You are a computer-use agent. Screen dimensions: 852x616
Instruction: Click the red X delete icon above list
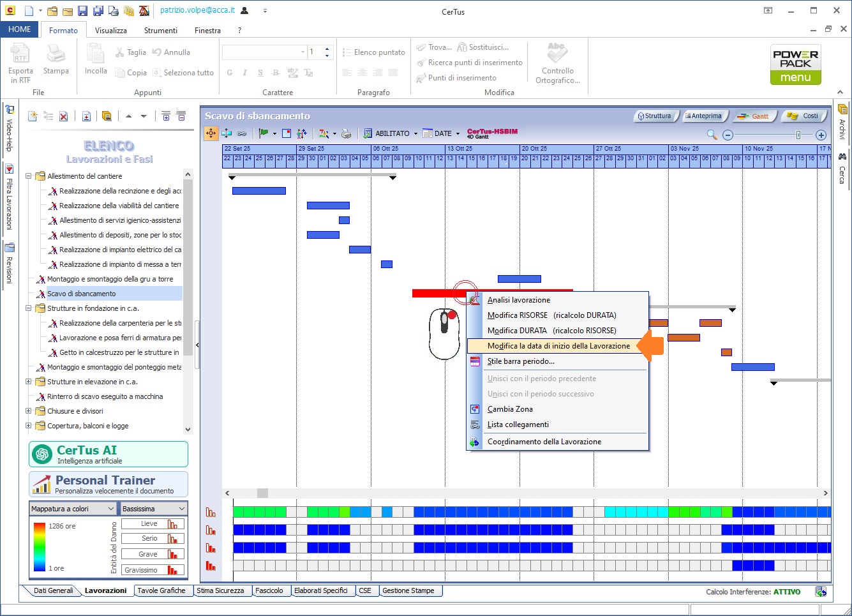click(x=64, y=116)
